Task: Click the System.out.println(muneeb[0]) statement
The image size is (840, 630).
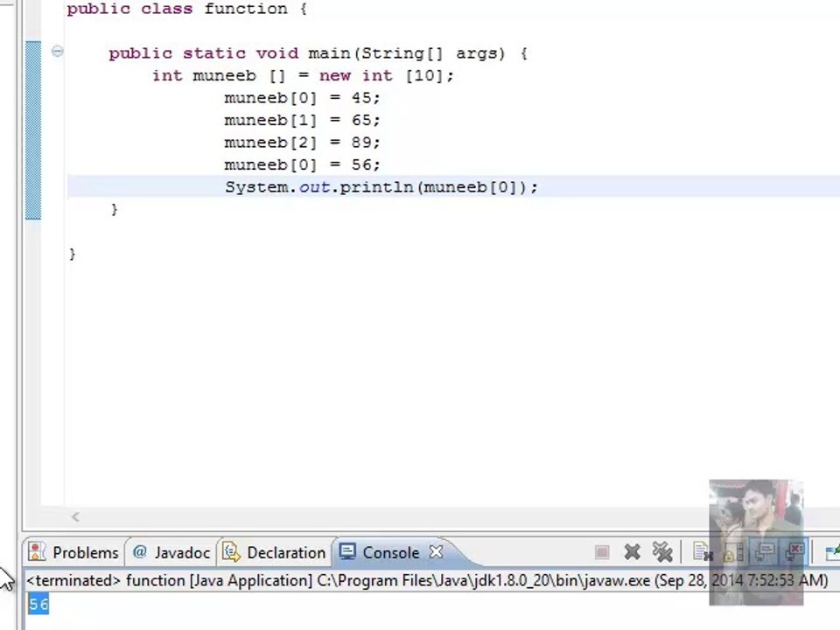Action: pyautogui.click(x=381, y=187)
